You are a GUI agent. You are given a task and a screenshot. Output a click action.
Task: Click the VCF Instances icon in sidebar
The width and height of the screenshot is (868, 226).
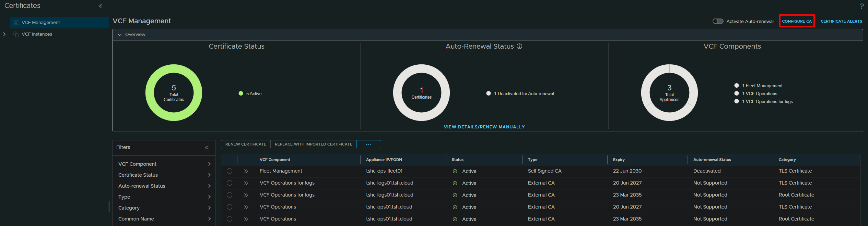tap(16, 34)
